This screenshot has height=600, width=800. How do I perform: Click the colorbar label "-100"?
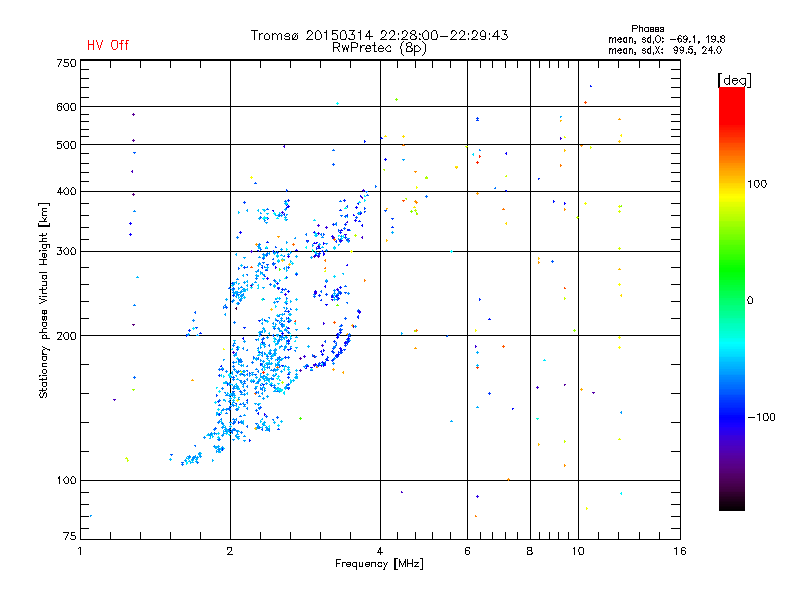tap(762, 417)
